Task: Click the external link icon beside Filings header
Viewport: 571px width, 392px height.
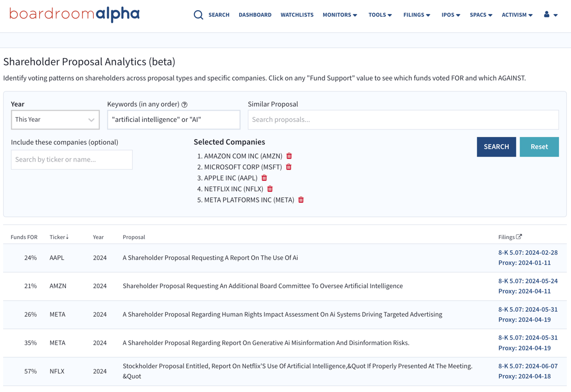Action: 519,237
